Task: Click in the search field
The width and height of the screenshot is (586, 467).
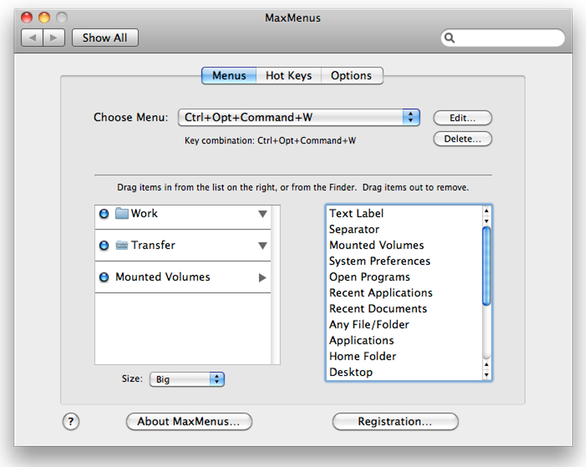Action: coord(503,38)
